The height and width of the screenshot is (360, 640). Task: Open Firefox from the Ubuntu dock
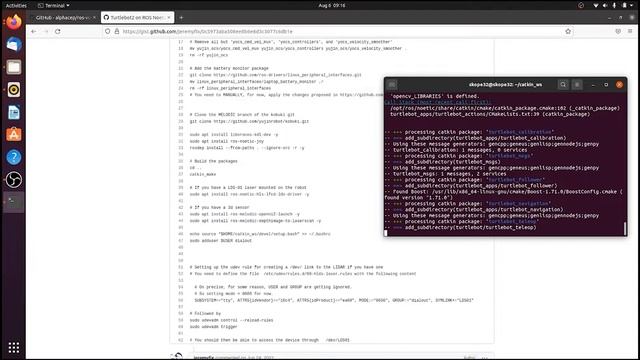(13, 22)
